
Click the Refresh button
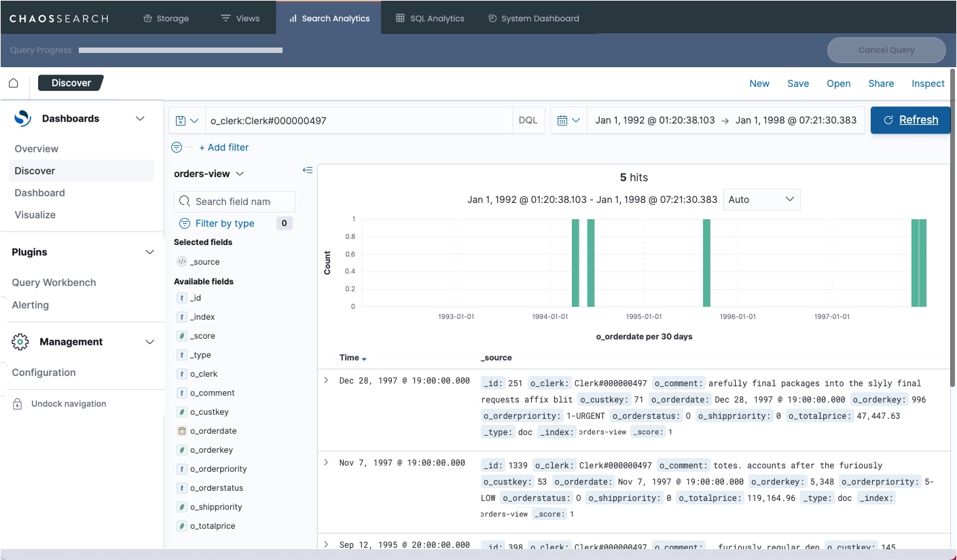(x=910, y=120)
